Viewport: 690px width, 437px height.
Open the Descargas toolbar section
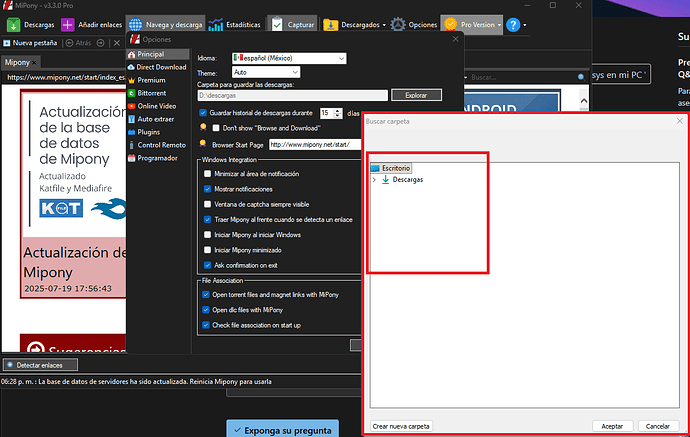click(32, 24)
